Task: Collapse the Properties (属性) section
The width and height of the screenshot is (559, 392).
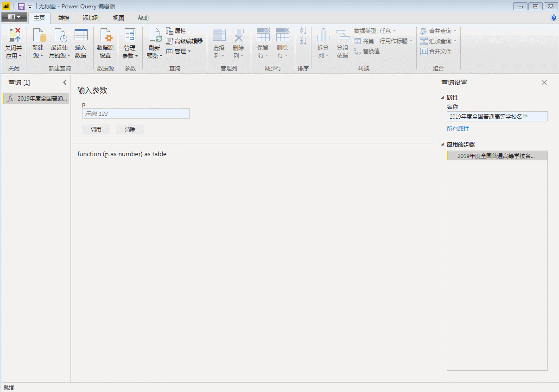Action: [x=443, y=98]
